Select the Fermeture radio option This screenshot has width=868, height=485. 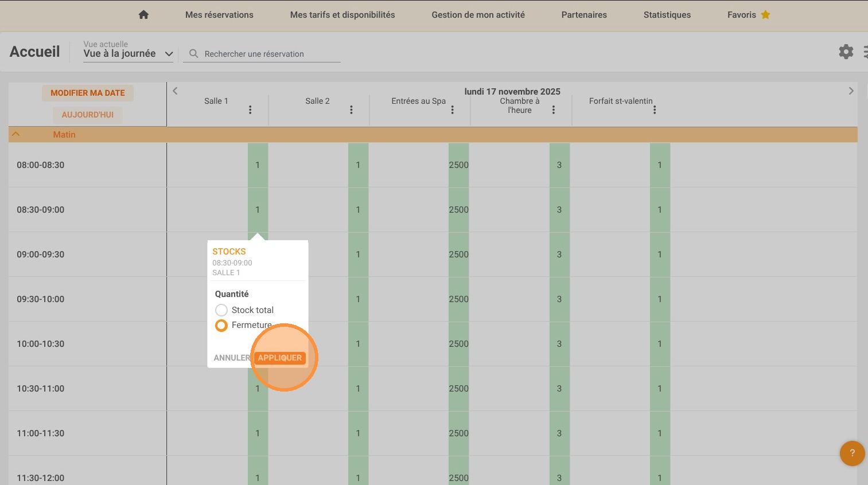click(221, 326)
